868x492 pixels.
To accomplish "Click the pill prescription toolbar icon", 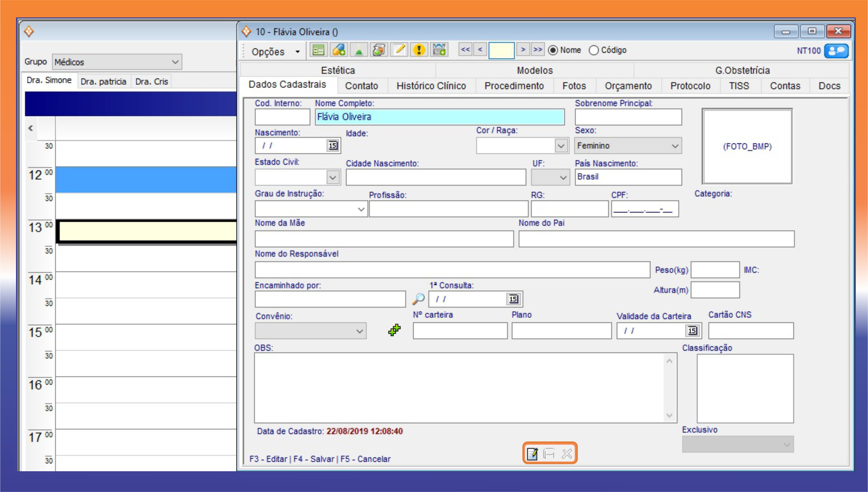I will (339, 50).
